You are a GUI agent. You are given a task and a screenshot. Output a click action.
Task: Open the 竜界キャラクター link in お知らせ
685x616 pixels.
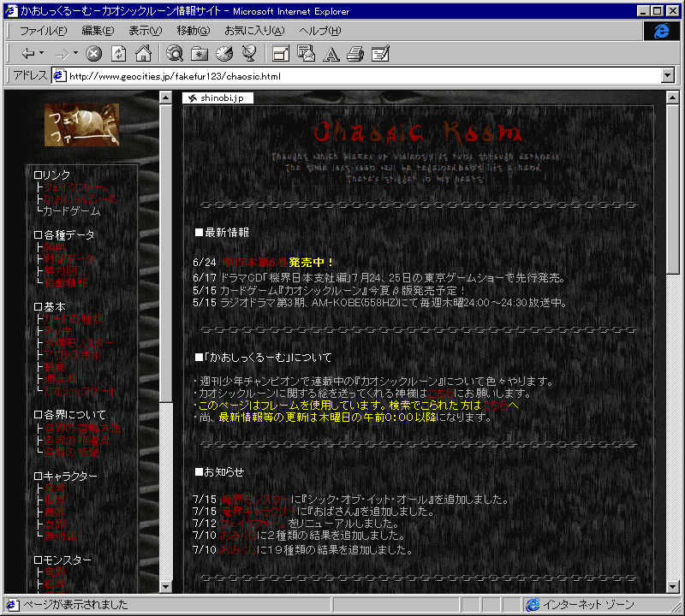[259, 512]
